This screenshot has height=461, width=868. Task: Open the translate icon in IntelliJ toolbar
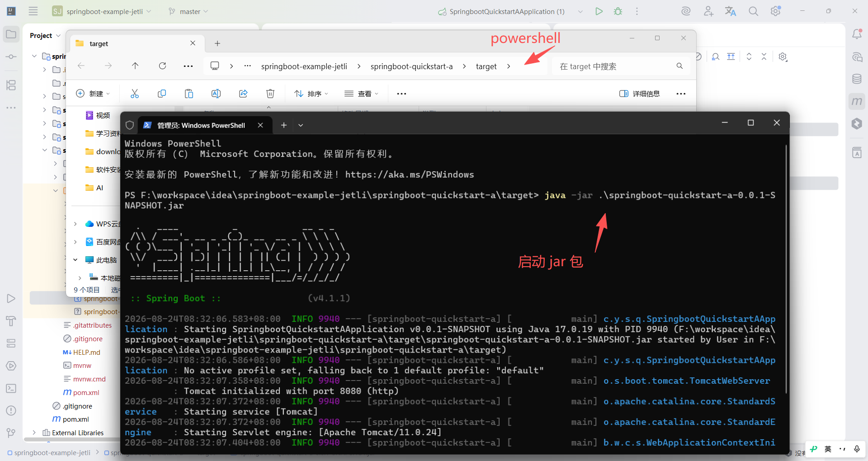tap(731, 11)
